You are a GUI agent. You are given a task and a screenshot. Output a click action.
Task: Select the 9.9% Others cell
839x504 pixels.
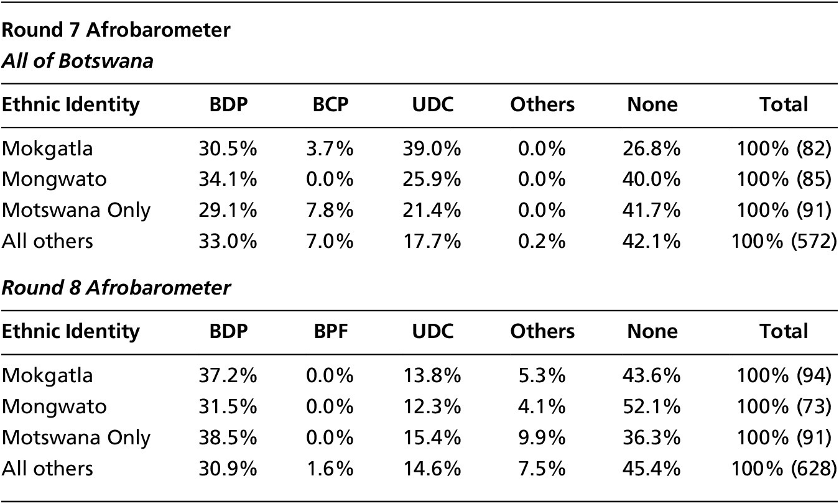click(543, 437)
